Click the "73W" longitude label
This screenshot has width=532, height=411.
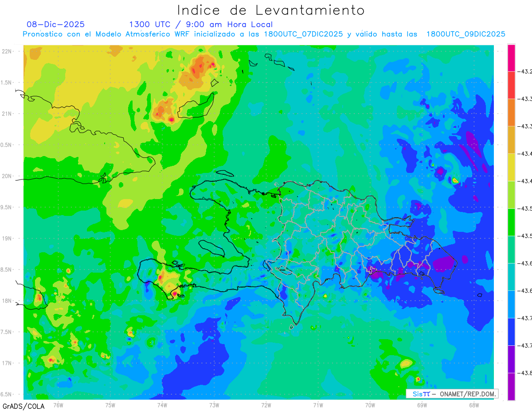click(x=214, y=405)
